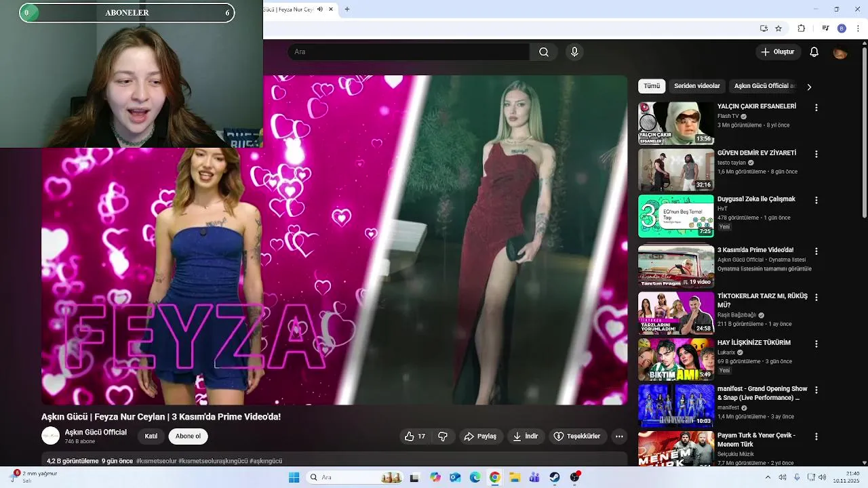868x488 pixels.
Task: Click the Oluştur create button
Action: pyautogui.click(x=777, y=52)
